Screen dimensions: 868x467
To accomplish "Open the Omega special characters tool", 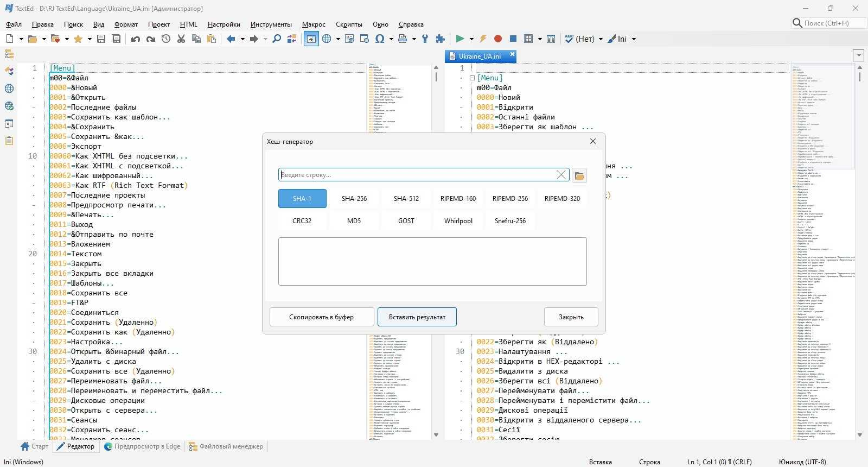I will pos(380,39).
